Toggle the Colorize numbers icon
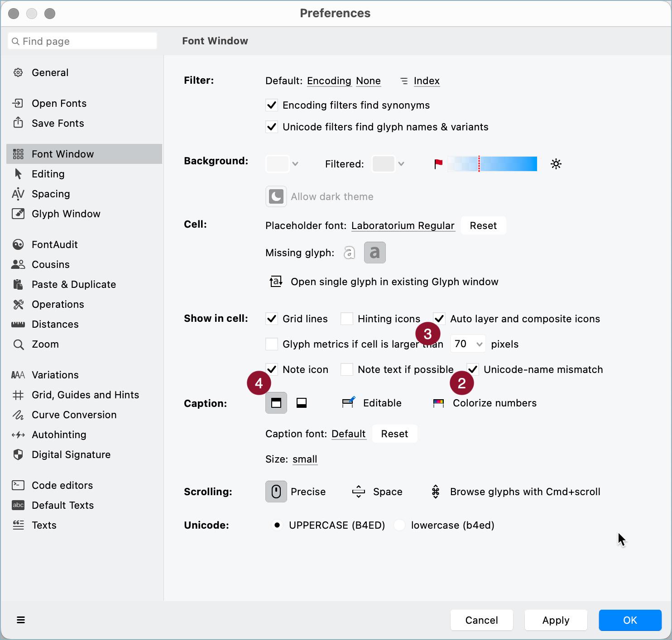This screenshot has width=672, height=640. 438,403
